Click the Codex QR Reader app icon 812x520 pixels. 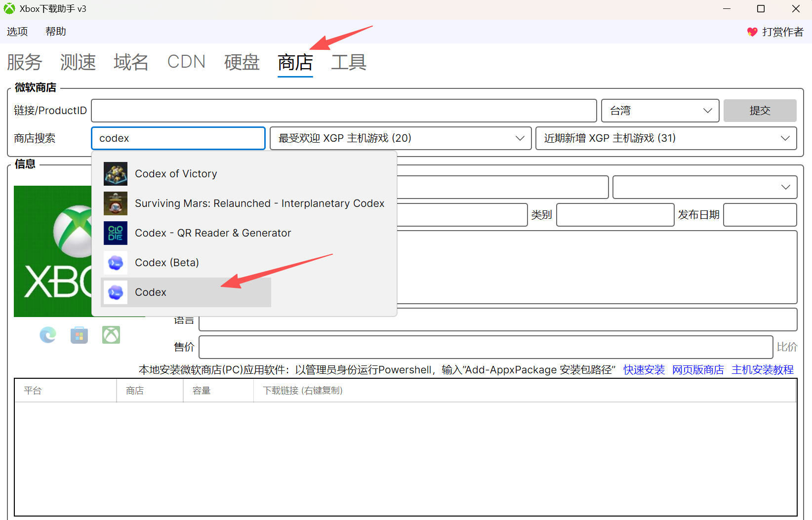[116, 233]
